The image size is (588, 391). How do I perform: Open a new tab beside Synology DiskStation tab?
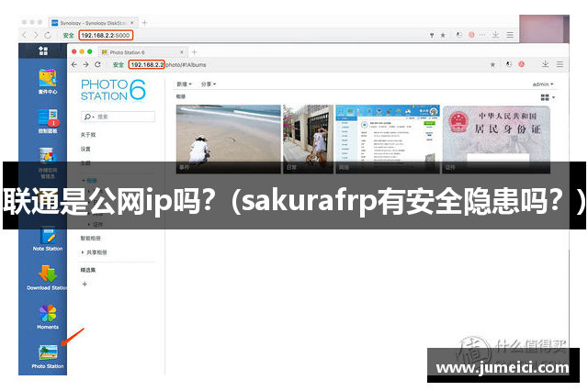pyautogui.click(x=144, y=22)
